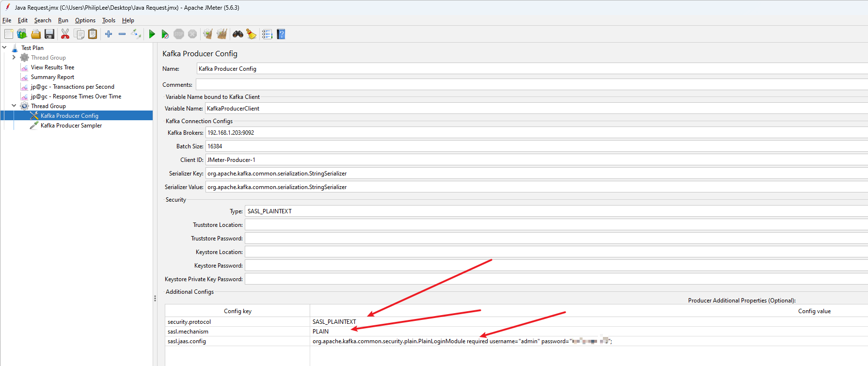Select the sasl.mechanism config key row
868x366 pixels.
pyautogui.click(x=188, y=332)
